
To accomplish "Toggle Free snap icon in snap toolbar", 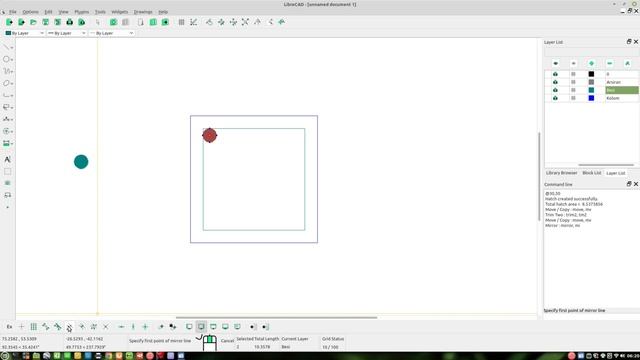I will click(21, 327).
